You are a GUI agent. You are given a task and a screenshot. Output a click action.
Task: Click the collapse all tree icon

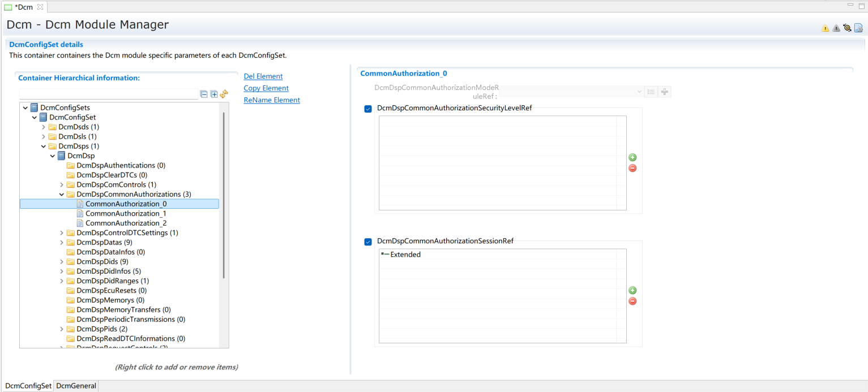point(204,94)
